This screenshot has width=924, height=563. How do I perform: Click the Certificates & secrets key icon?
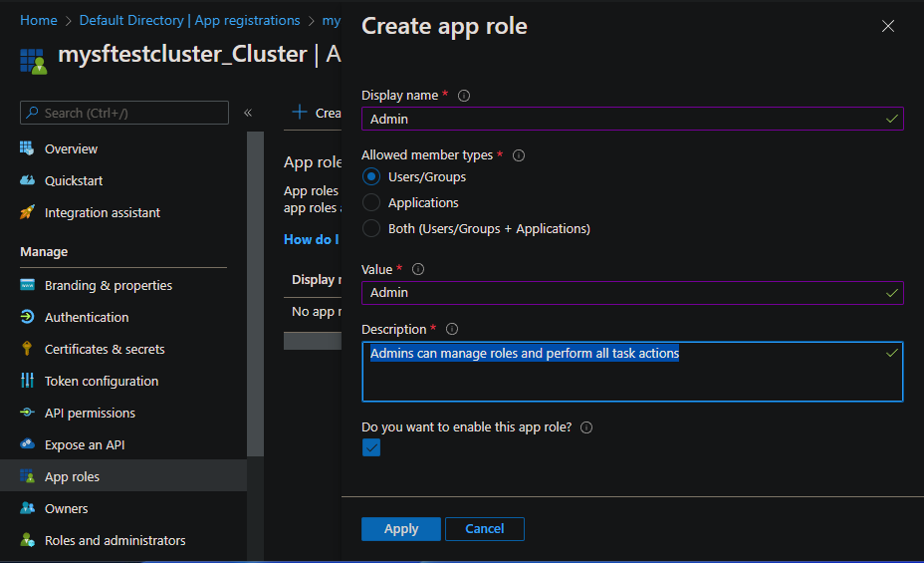tap(27, 349)
